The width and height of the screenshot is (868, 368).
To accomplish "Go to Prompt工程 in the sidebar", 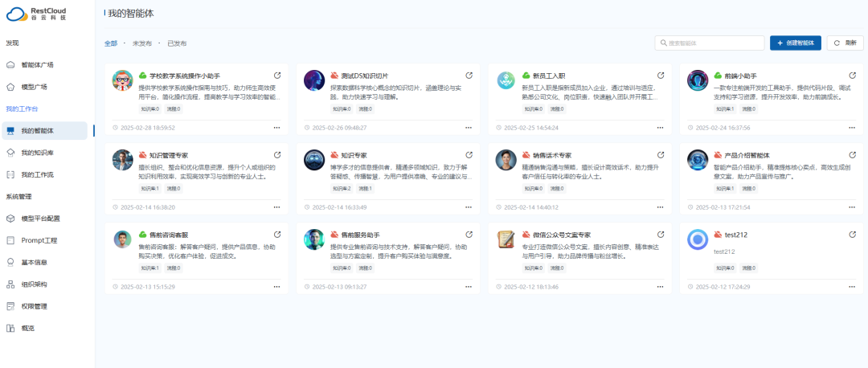I will pyautogui.click(x=39, y=240).
